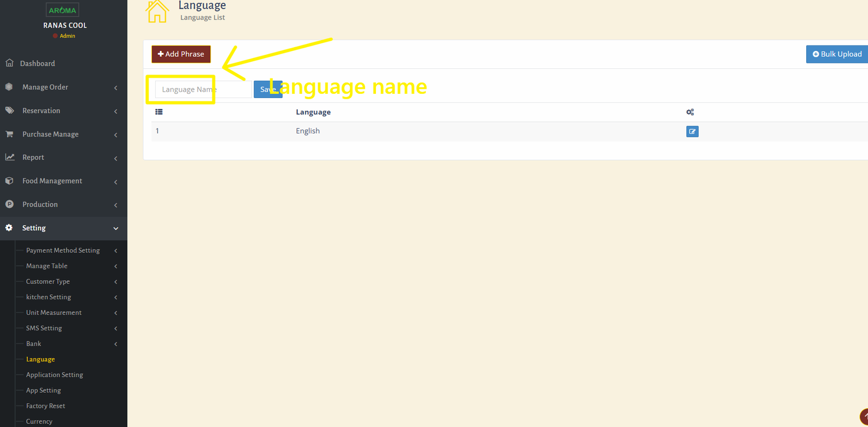
Task: Open the Application Setting menu item
Action: pos(54,375)
